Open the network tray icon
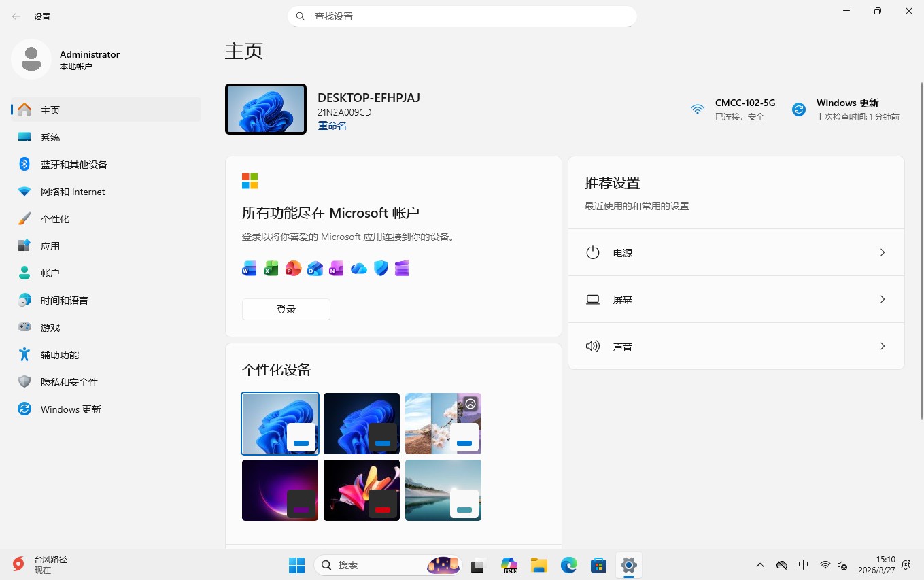 coord(825,565)
